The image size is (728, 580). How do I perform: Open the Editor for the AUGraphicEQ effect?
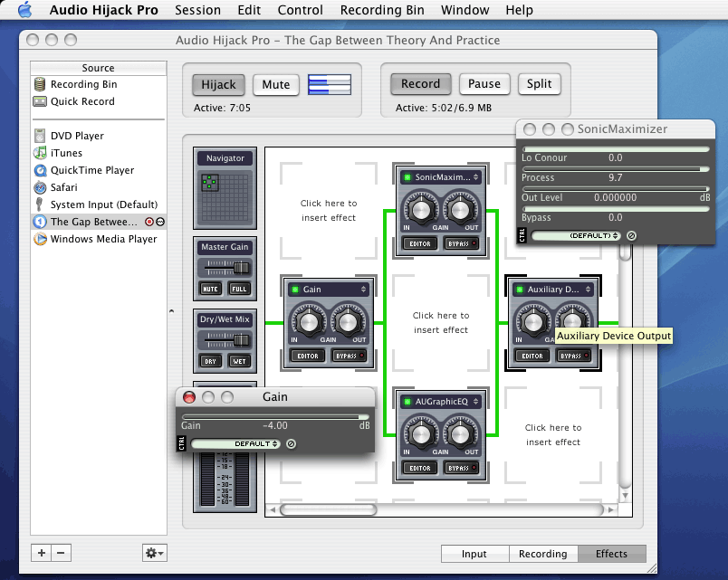[420, 468]
